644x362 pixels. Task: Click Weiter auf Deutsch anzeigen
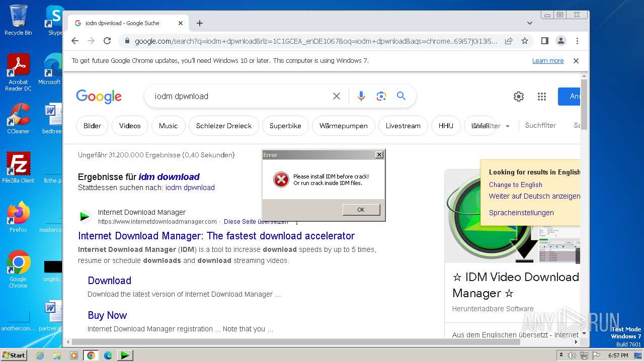[x=534, y=196]
